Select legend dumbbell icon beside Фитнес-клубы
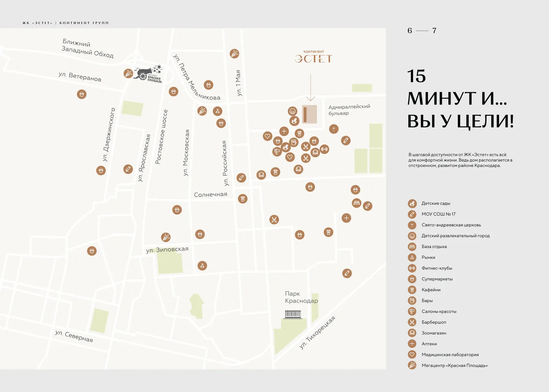This screenshot has height=392, width=549. coord(412,268)
